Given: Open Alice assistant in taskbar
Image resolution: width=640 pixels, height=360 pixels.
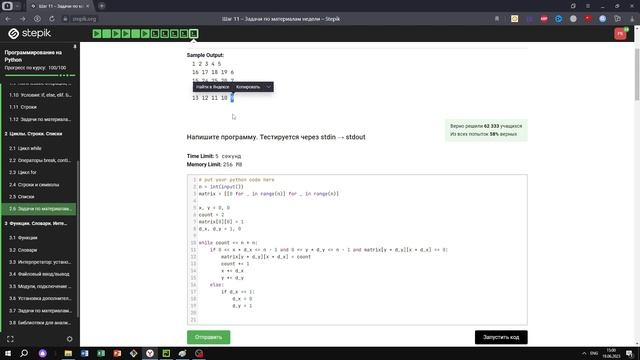Looking at the screenshot, I should tap(42, 353).
